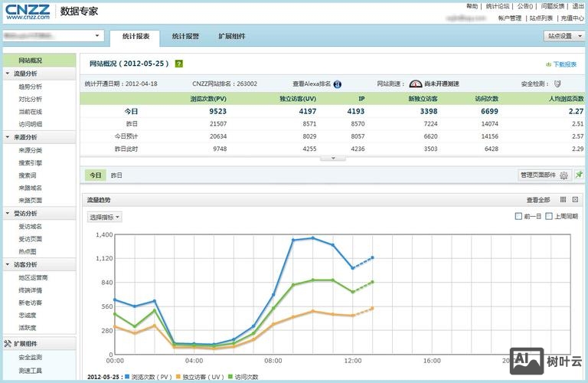This screenshot has height=383, width=588.
Task: Open the 站点设置 dropdown
Action: point(564,36)
